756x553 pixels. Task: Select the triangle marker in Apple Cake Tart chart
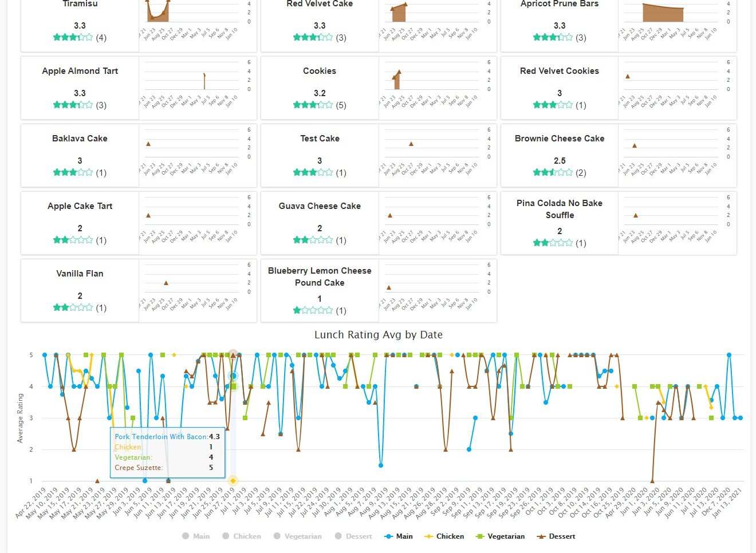(148, 215)
